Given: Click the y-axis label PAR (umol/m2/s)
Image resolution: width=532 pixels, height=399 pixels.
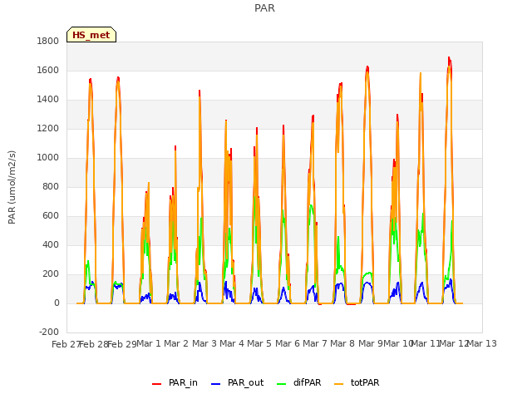Looking at the screenshot, I should [12, 187].
